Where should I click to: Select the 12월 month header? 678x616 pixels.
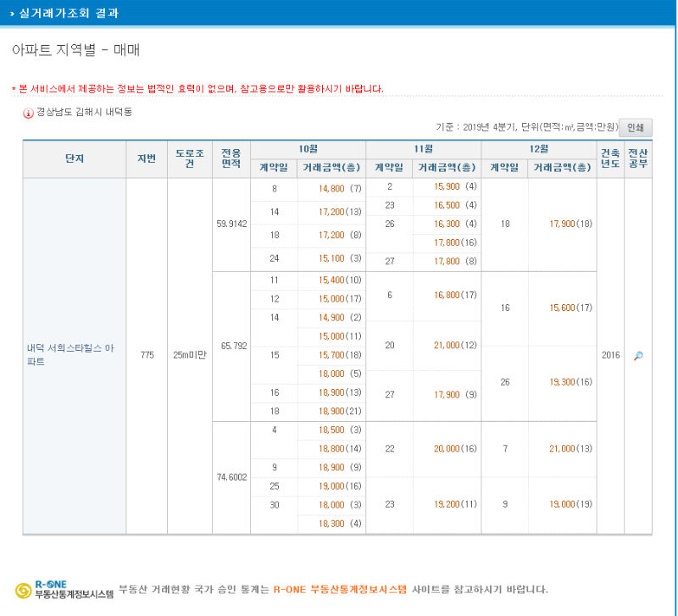tap(539, 149)
